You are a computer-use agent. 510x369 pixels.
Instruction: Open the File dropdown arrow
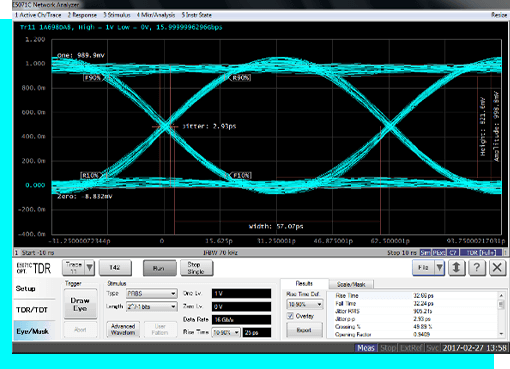coord(440,267)
